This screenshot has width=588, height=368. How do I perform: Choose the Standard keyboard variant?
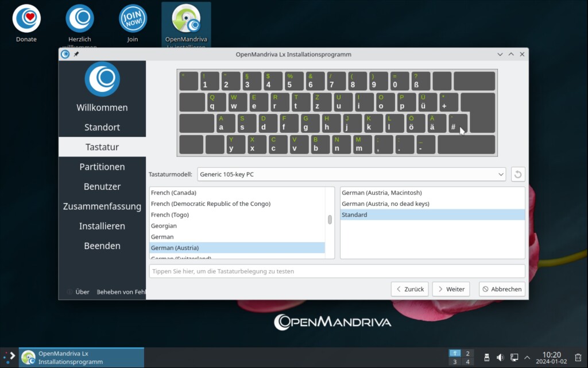coord(432,215)
